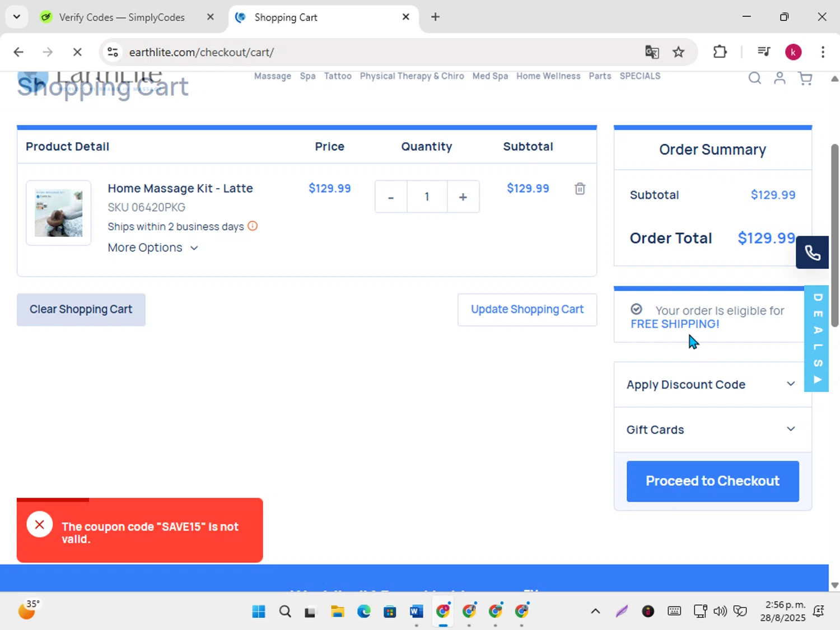This screenshot has width=840, height=630.
Task: Increase quantity with plus button
Action: click(x=463, y=197)
